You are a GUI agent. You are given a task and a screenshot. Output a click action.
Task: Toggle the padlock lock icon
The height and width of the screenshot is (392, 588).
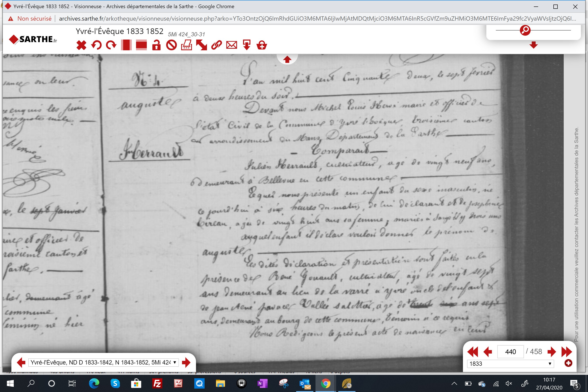coord(156,45)
